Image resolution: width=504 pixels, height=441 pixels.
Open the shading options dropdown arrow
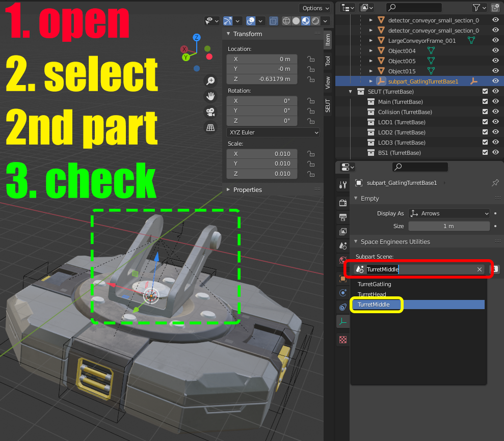click(325, 21)
